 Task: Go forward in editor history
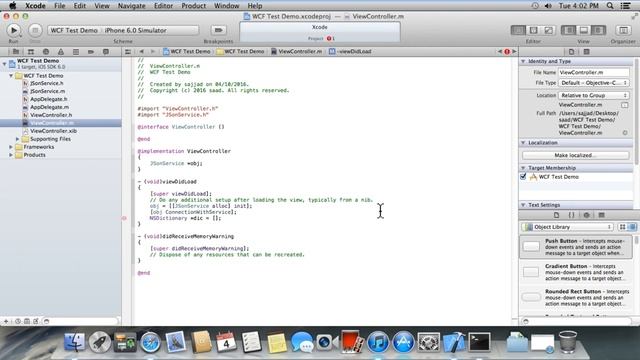[153, 52]
